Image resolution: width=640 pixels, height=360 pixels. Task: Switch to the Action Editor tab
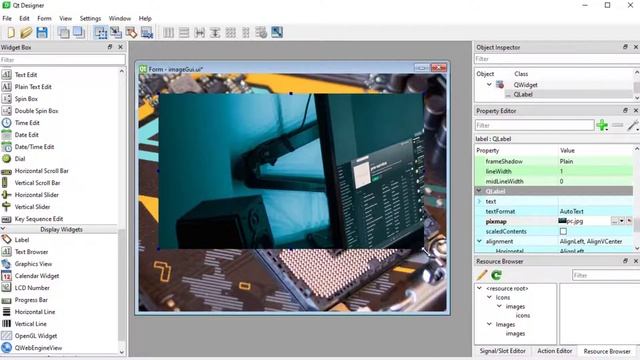[x=554, y=351]
